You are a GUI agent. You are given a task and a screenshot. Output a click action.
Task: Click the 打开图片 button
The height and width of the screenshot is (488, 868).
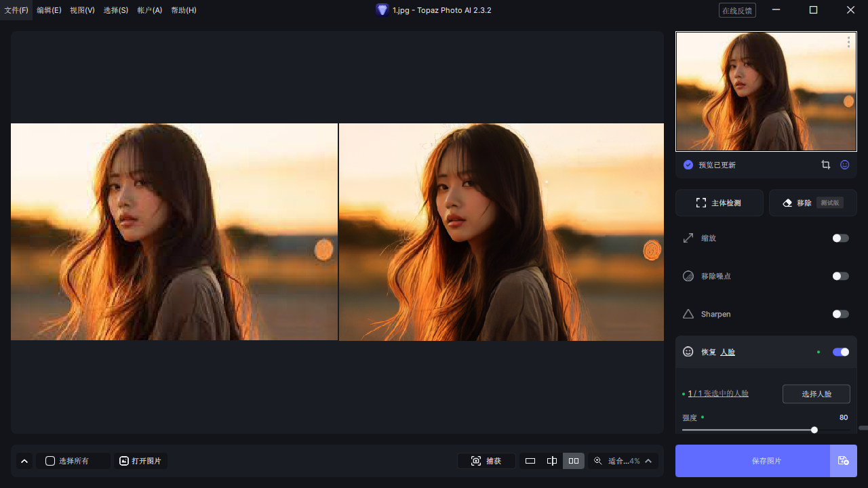pyautogui.click(x=140, y=461)
